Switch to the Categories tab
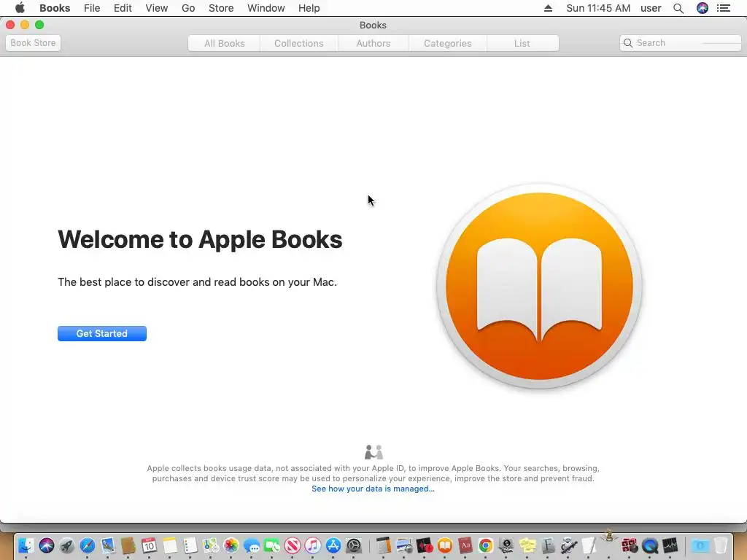747x560 pixels. click(447, 43)
